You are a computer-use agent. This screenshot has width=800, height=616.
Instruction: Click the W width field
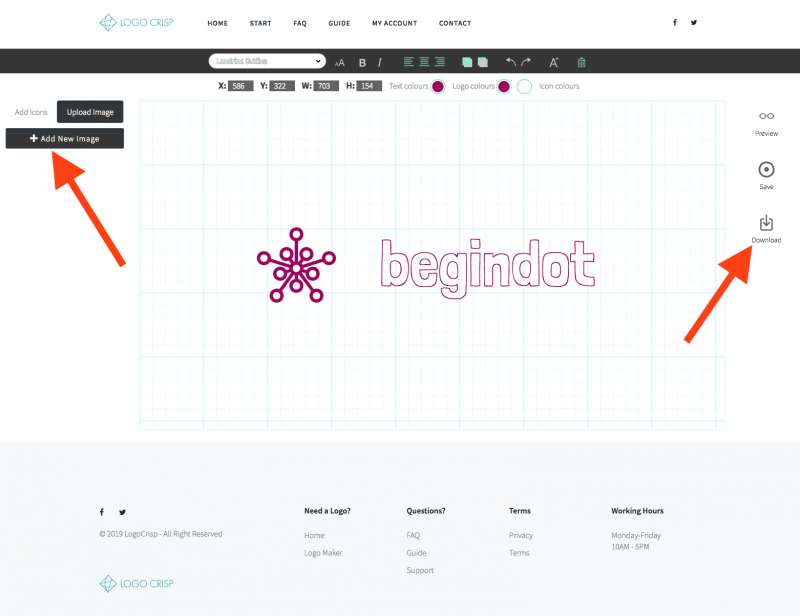pyautogui.click(x=326, y=86)
